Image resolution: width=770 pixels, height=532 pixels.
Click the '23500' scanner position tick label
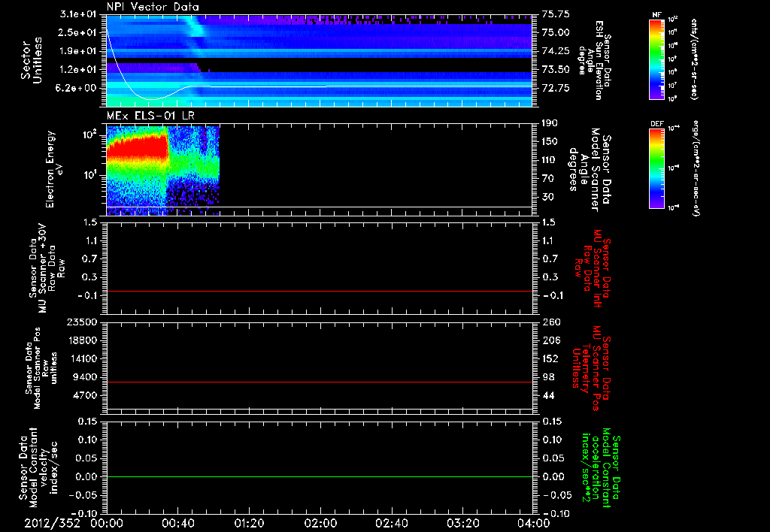pyautogui.click(x=81, y=322)
